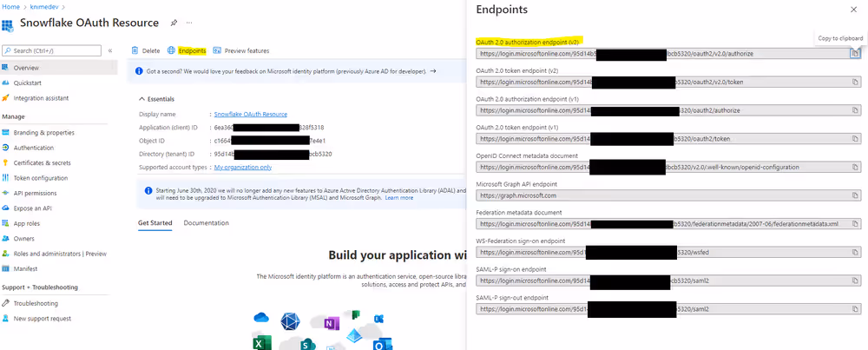
Task: Close the Endpoints panel
Action: 852,10
